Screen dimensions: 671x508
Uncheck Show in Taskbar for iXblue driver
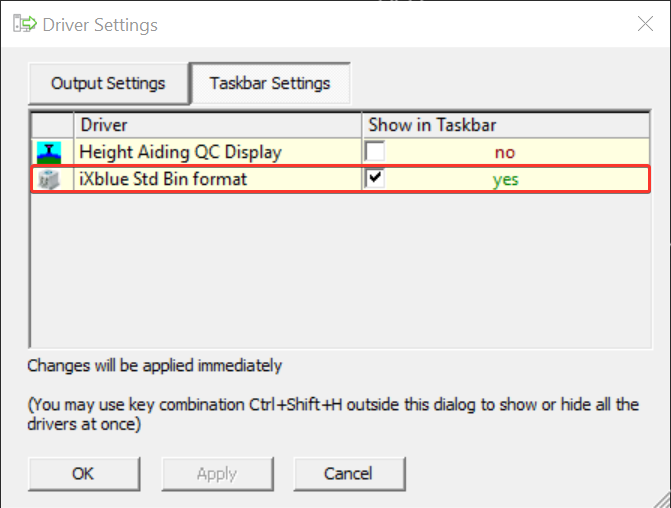coord(376,179)
